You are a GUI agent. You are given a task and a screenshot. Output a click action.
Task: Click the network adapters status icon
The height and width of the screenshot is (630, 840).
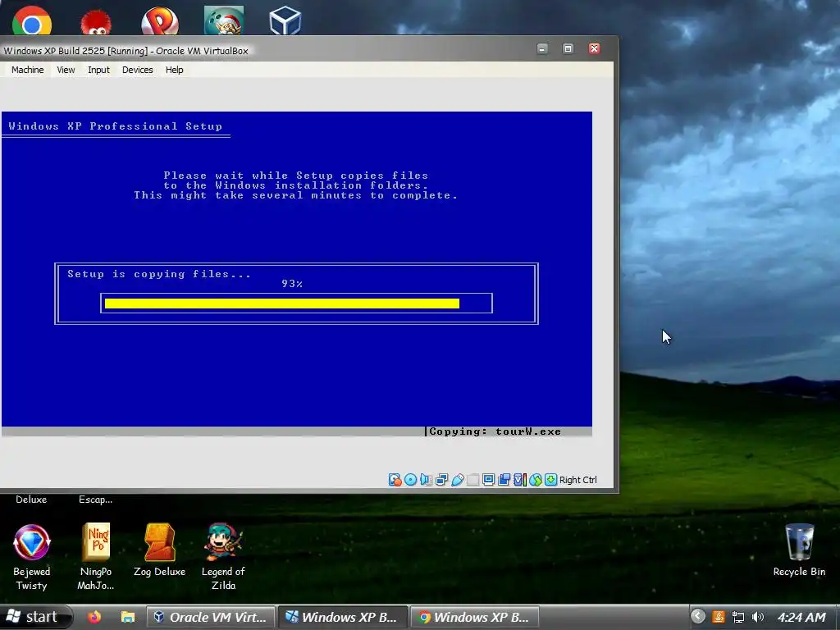[x=441, y=479]
